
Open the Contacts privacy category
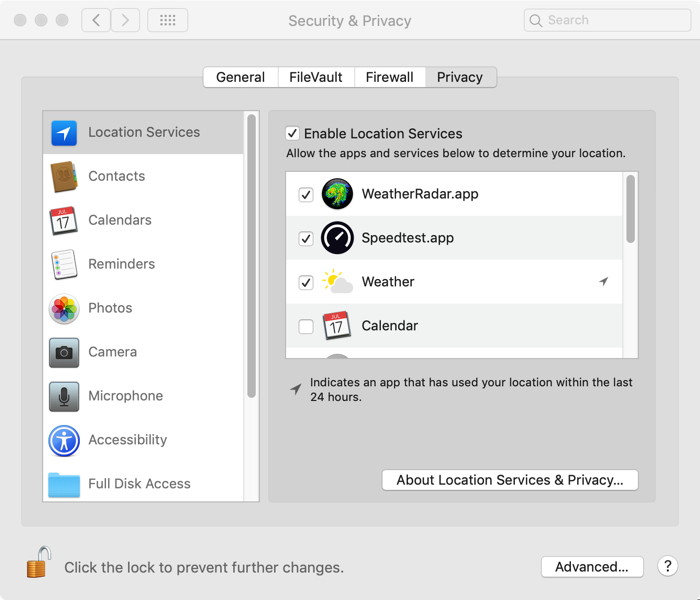point(116,176)
